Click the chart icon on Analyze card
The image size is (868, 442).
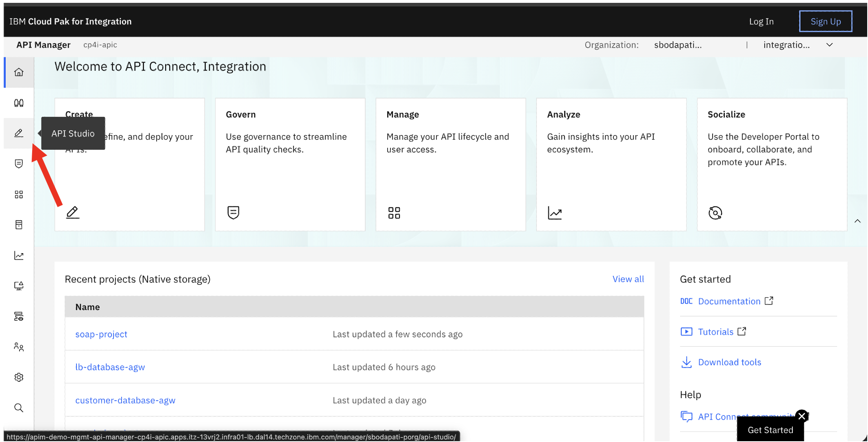point(555,213)
